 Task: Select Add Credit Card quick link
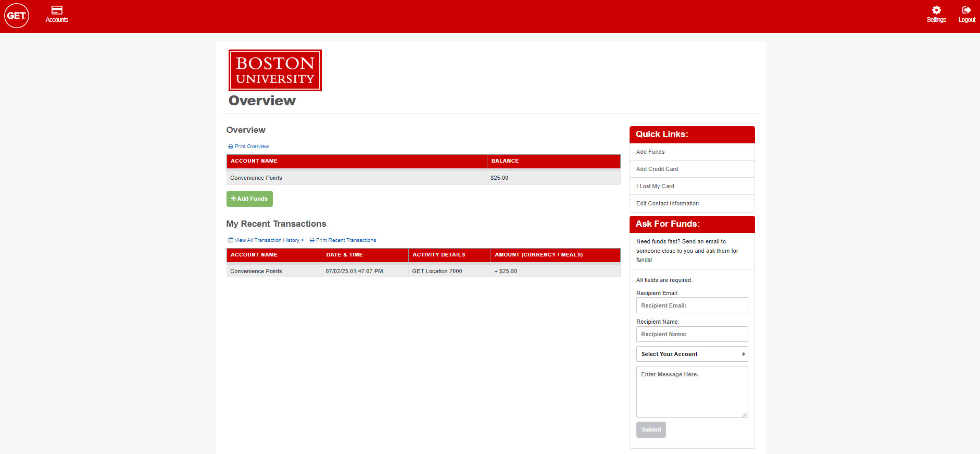[x=692, y=169]
